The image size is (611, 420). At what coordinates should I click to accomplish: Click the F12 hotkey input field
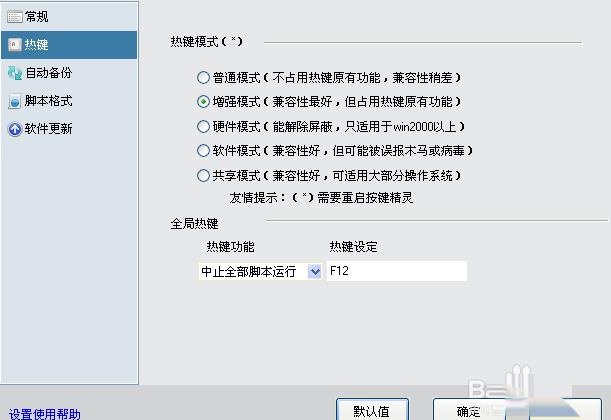[397, 271]
